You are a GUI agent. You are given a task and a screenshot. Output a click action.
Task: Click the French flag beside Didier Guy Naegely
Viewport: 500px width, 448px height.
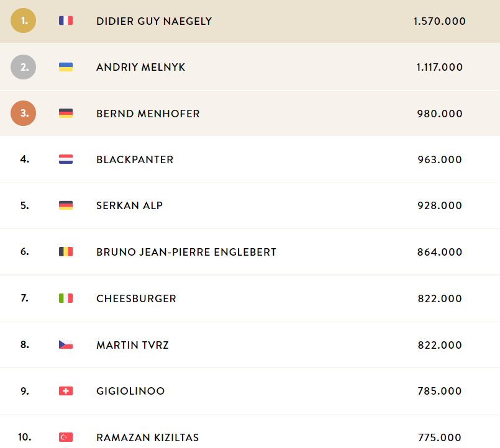(66, 20)
